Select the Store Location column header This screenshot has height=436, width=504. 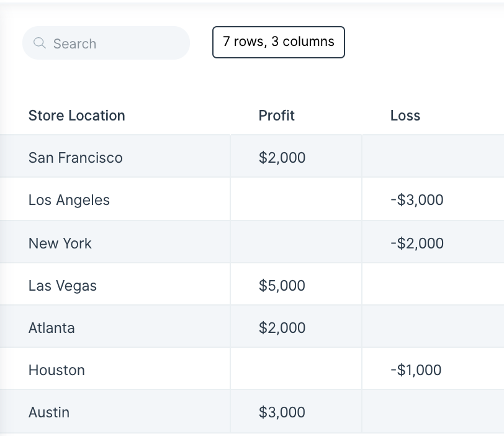click(x=76, y=116)
